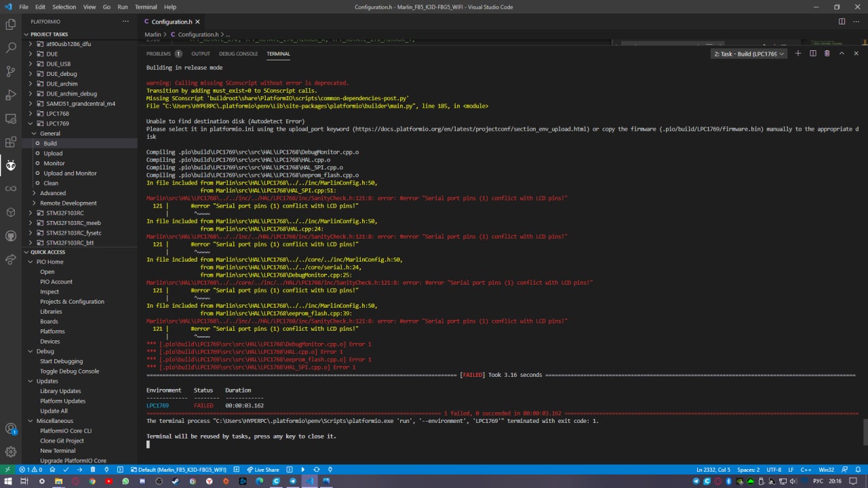Split the terminal panel
868x488 pixels.
tap(813, 54)
